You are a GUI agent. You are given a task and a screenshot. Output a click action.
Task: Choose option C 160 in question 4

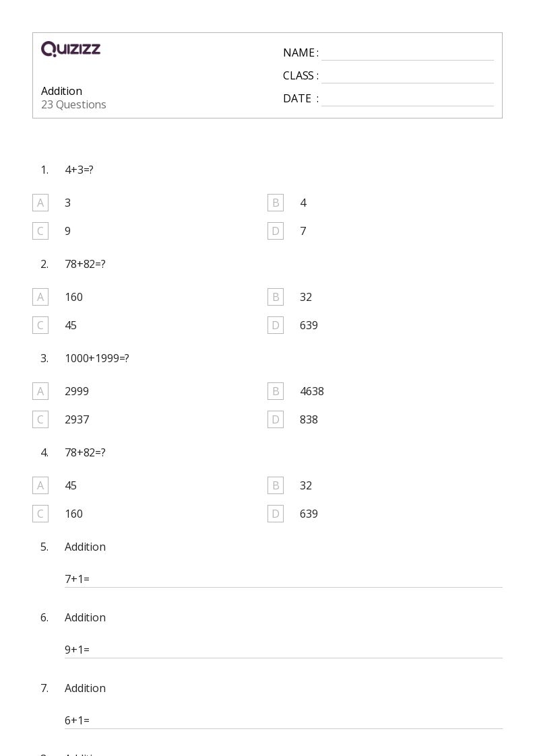pyautogui.click(x=40, y=514)
